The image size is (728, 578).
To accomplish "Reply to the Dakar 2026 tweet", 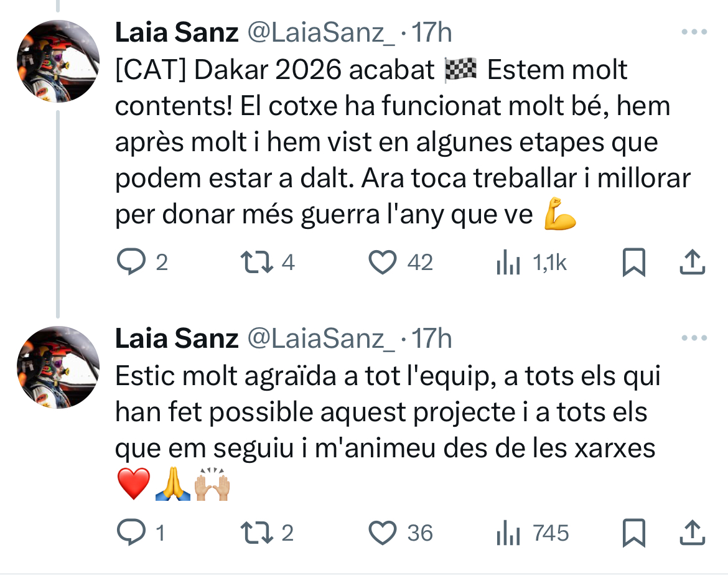I will (131, 263).
